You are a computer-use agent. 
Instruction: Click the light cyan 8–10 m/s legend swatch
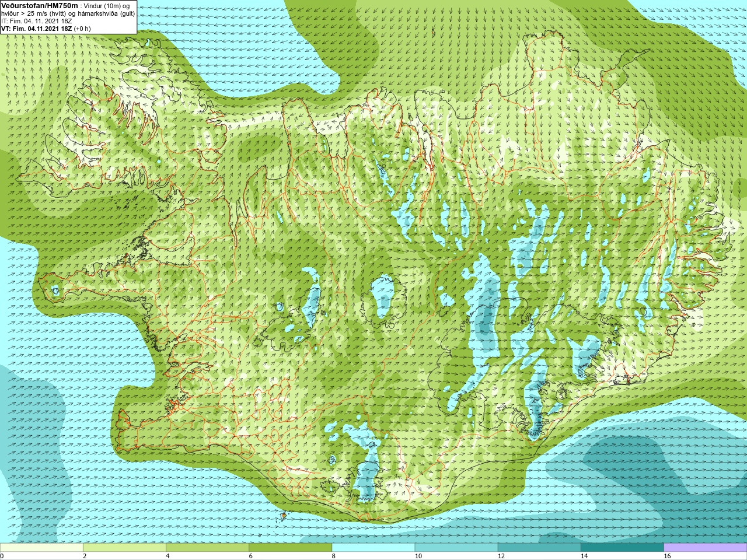coord(373,548)
